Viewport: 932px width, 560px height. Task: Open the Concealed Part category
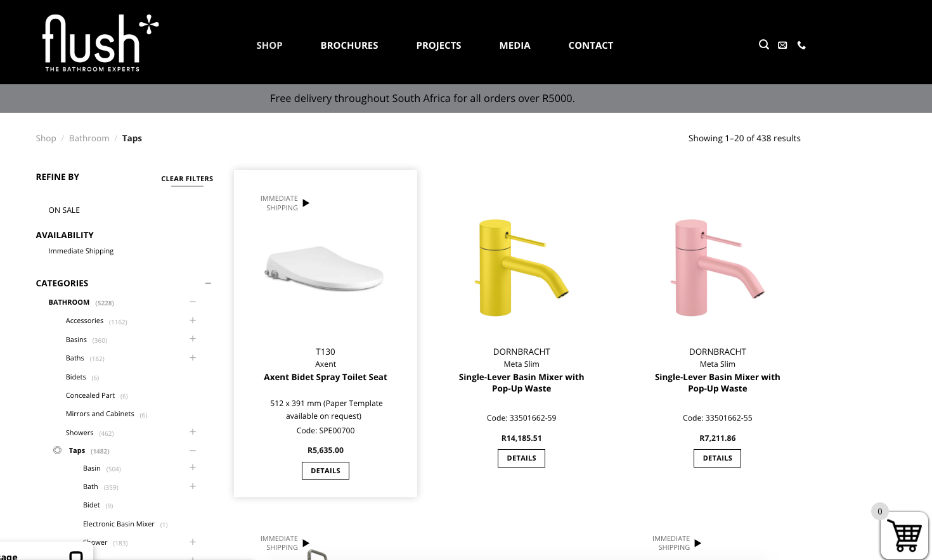[x=90, y=395]
